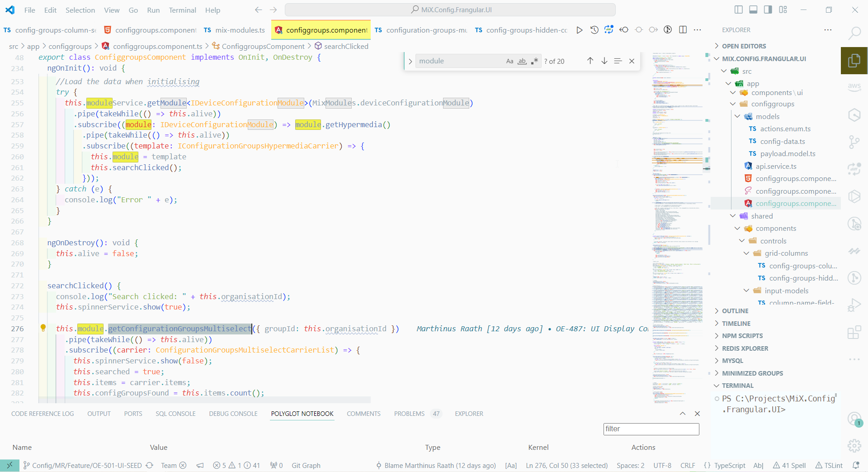This screenshot has width=868, height=472.
Task: Open the Terminal menu
Action: 182,10
